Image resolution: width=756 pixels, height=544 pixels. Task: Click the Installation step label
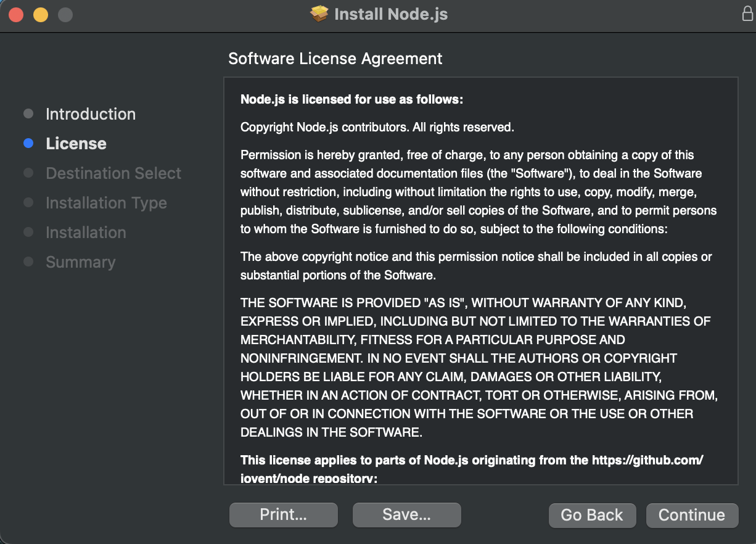86,233
